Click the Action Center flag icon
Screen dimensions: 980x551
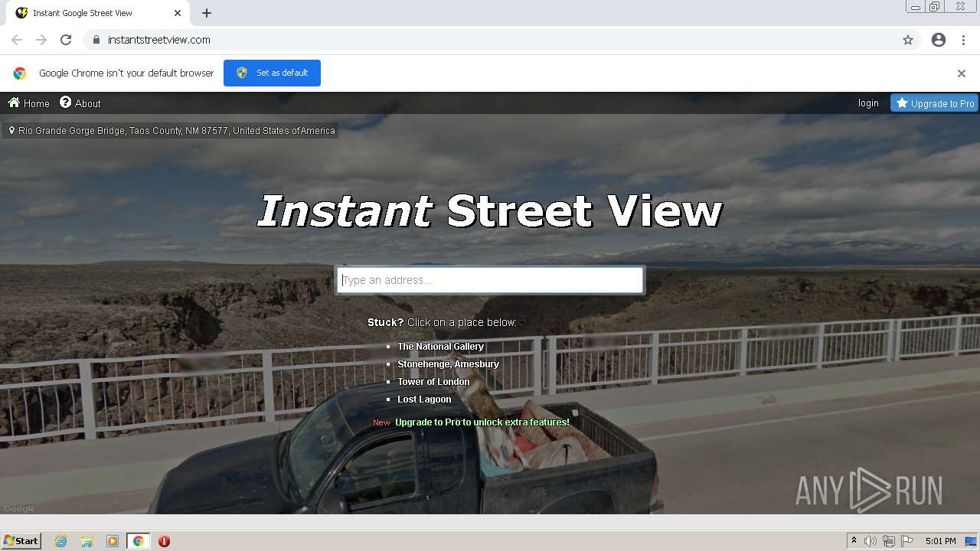click(907, 541)
